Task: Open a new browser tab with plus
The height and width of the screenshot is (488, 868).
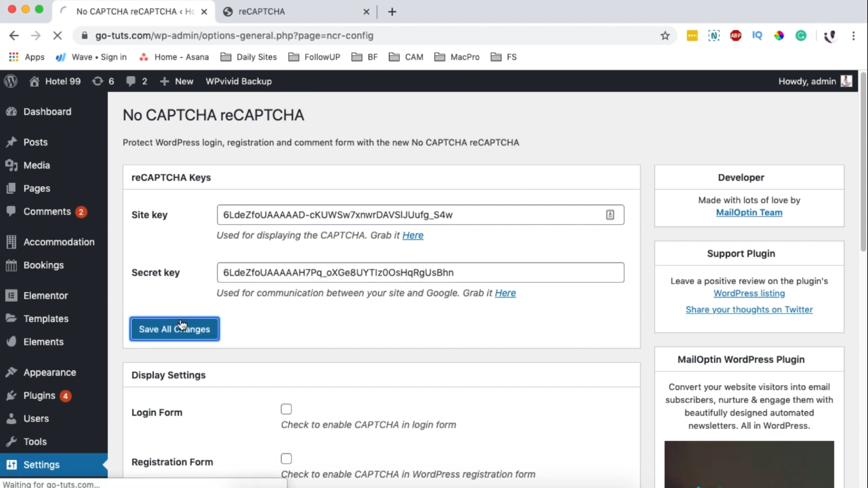Action: pyautogui.click(x=392, y=11)
